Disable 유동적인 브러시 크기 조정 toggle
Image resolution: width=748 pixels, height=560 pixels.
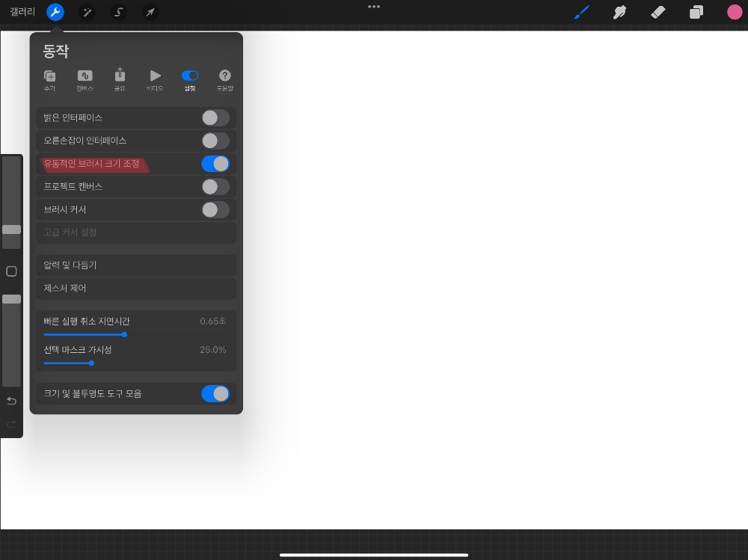[x=215, y=164]
